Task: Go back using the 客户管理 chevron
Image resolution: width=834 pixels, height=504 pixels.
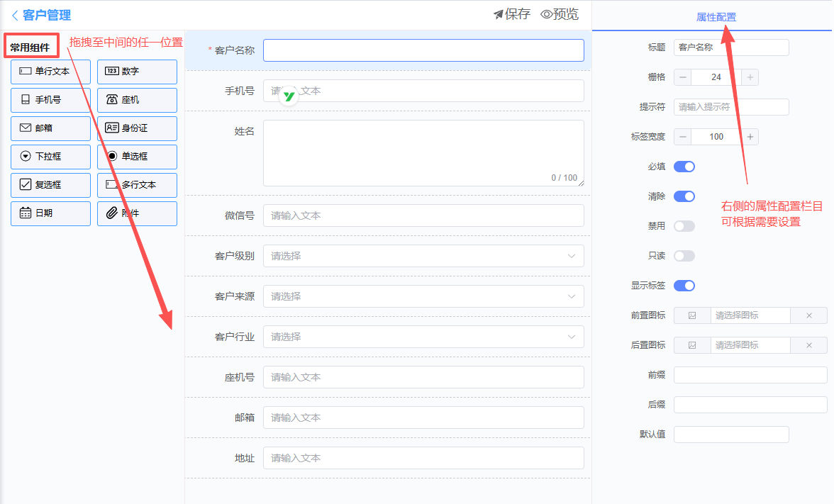Action: [15, 16]
